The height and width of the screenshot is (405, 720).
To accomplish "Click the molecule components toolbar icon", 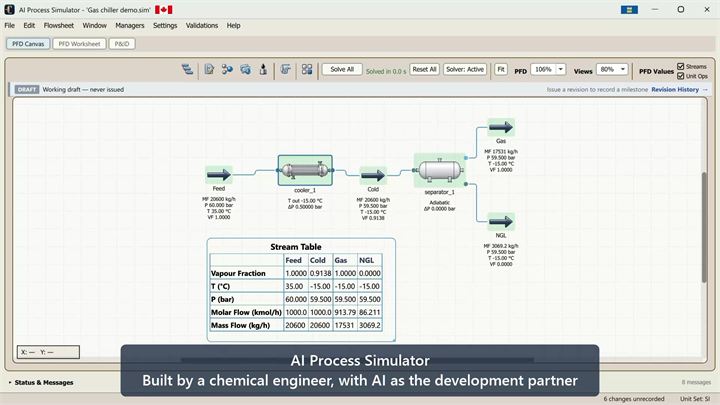I will pos(227,69).
